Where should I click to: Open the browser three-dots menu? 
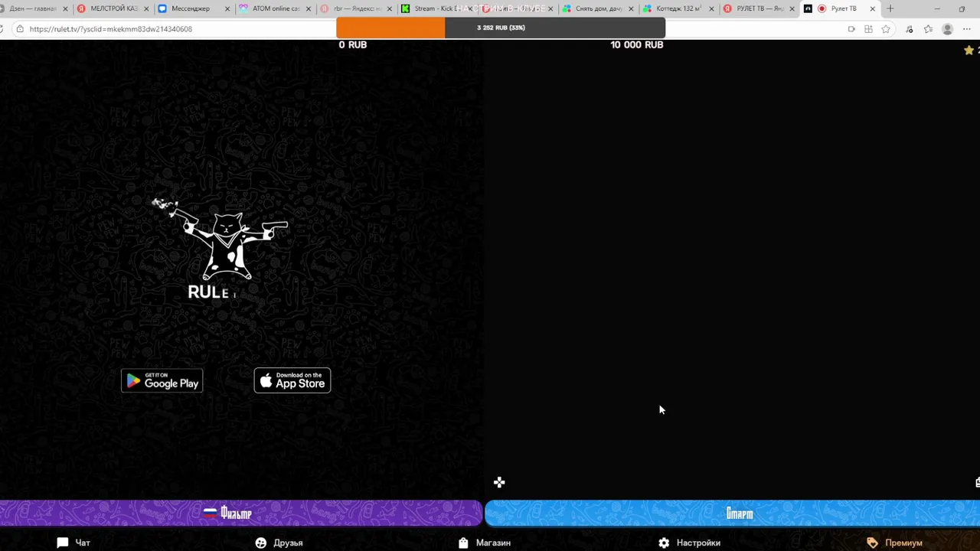[x=966, y=29]
